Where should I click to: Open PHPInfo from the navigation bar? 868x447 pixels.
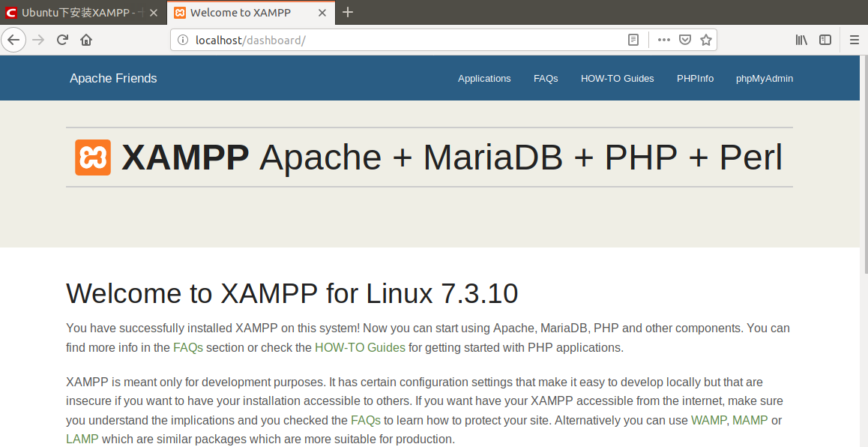coord(696,79)
